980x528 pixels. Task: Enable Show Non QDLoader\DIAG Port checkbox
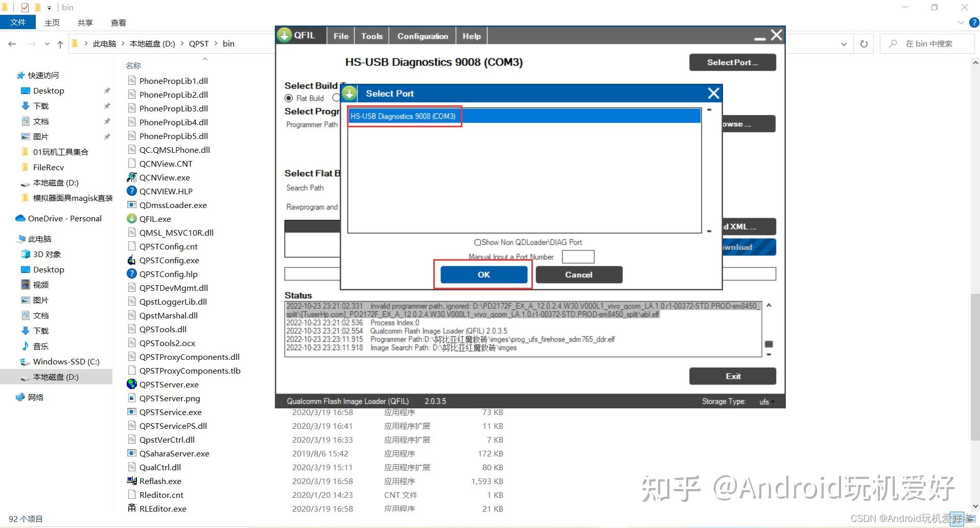[x=478, y=242]
